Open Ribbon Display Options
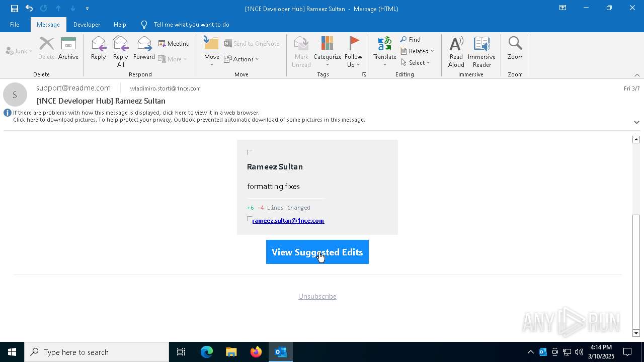Viewport: 644px width, 362px height. tap(563, 8)
